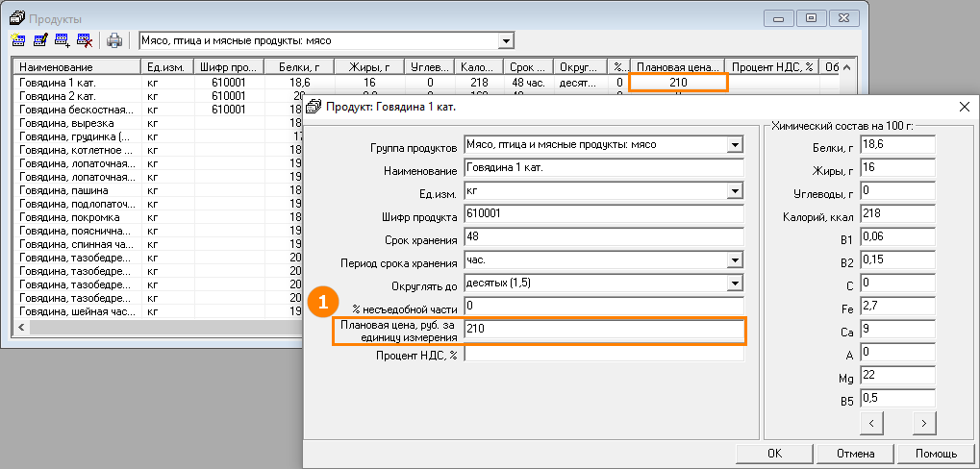Click the new product toolbar icon
Image resolution: width=980 pixels, height=469 pixels.
(x=18, y=40)
